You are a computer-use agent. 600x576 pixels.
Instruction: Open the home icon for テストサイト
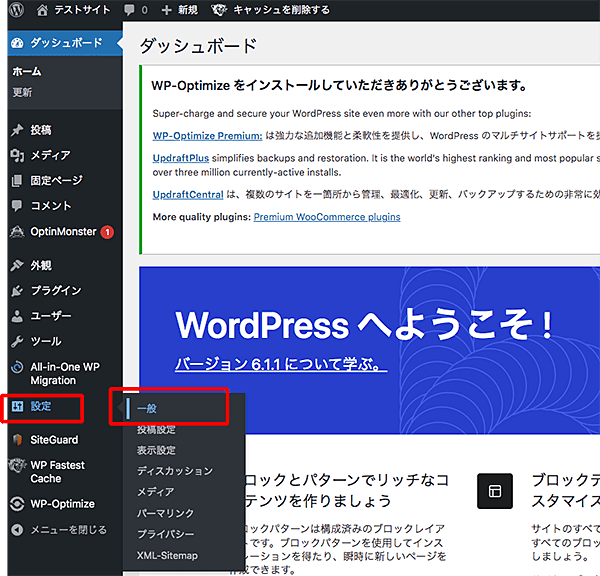tap(42, 10)
